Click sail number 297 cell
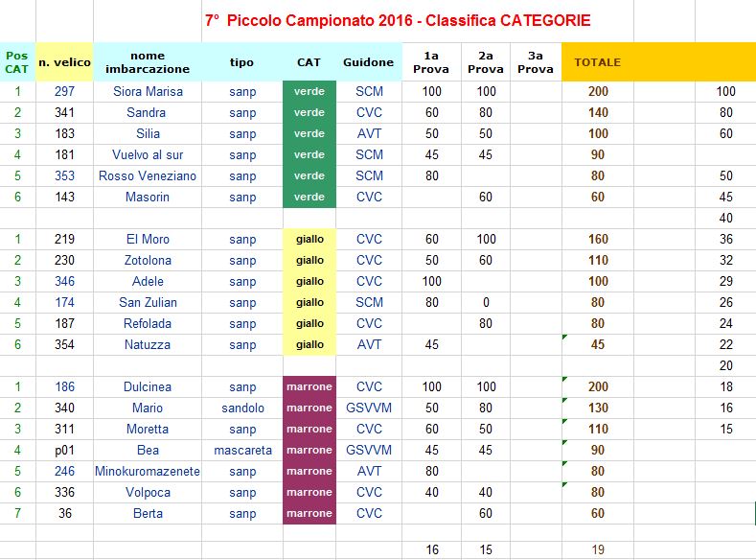The image size is (756, 560). click(x=64, y=91)
